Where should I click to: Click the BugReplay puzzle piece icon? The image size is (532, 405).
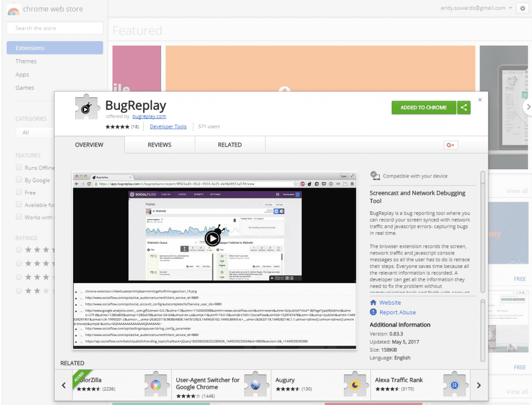pyautogui.click(x=87, y=107)
